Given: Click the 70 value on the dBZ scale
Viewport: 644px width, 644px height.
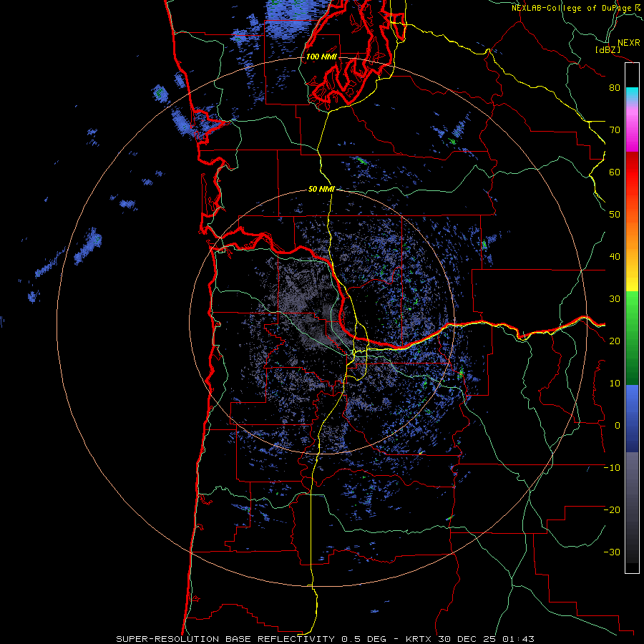Looking at the screenshot, I should 615,130.
